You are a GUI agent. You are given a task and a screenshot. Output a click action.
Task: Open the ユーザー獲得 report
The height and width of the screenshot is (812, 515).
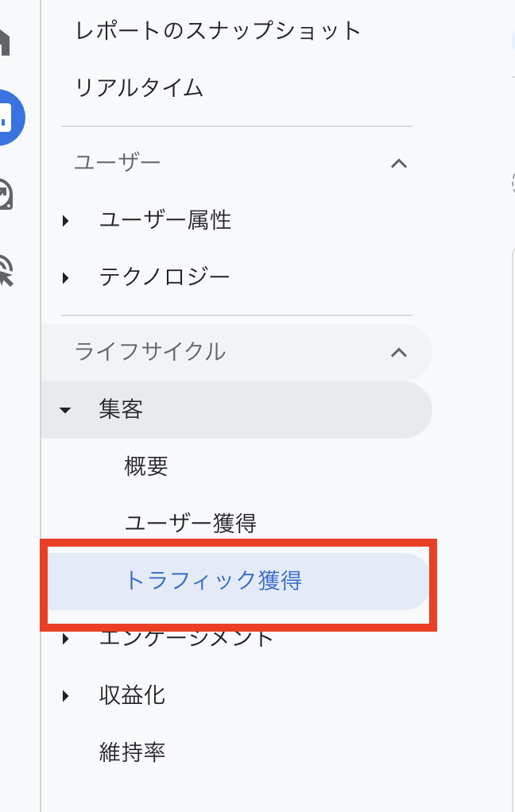pos(190,523)
